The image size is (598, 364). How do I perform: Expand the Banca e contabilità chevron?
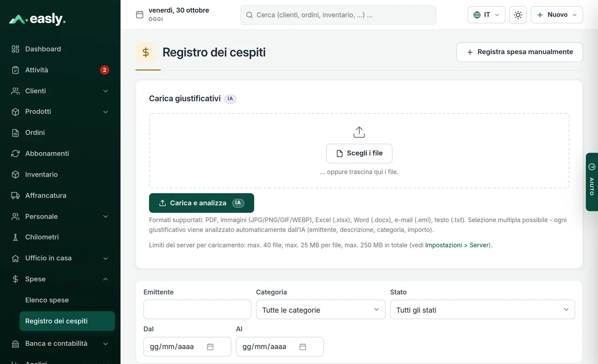(106, 343)
